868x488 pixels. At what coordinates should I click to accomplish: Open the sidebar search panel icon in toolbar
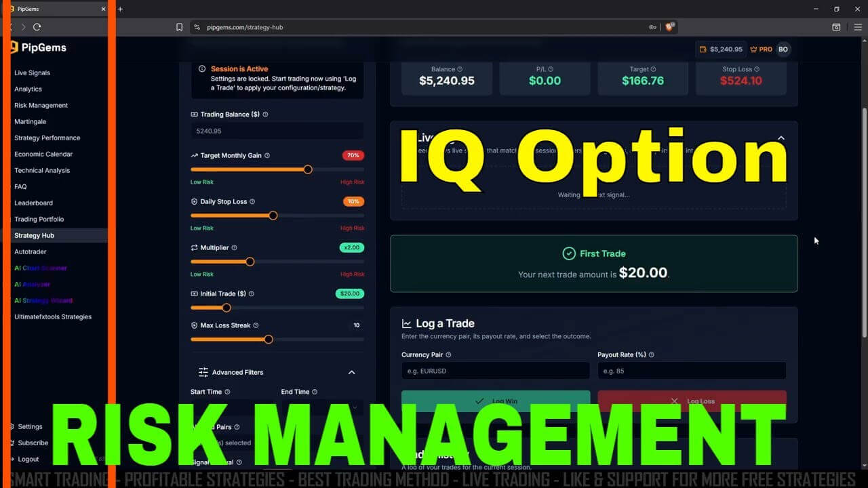tap(836, 27)
